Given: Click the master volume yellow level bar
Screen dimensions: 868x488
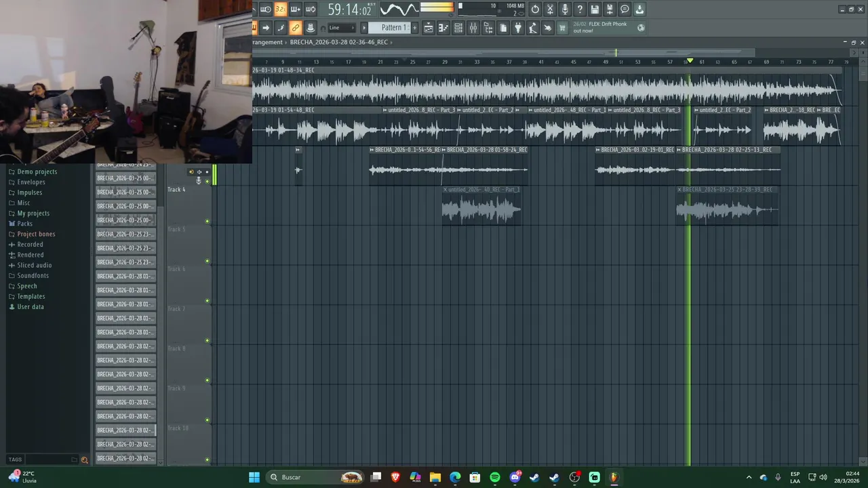Looking at the screenshot, I should [x=437, y=8].
